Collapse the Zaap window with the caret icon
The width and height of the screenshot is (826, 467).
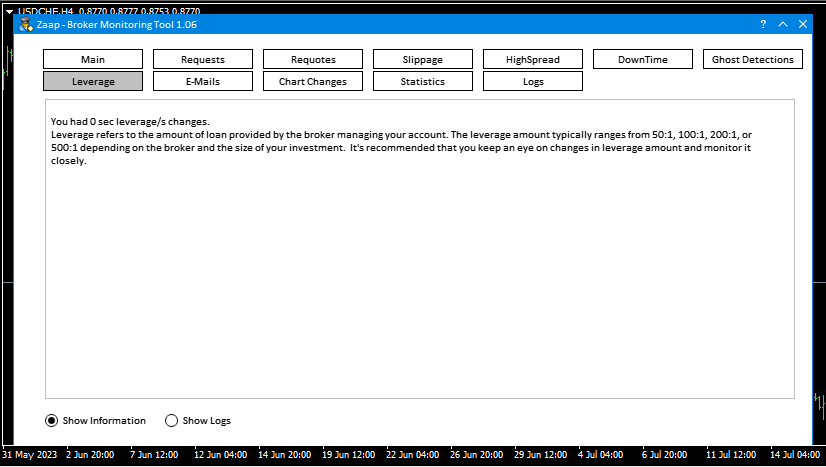click(x=783, y=24)
